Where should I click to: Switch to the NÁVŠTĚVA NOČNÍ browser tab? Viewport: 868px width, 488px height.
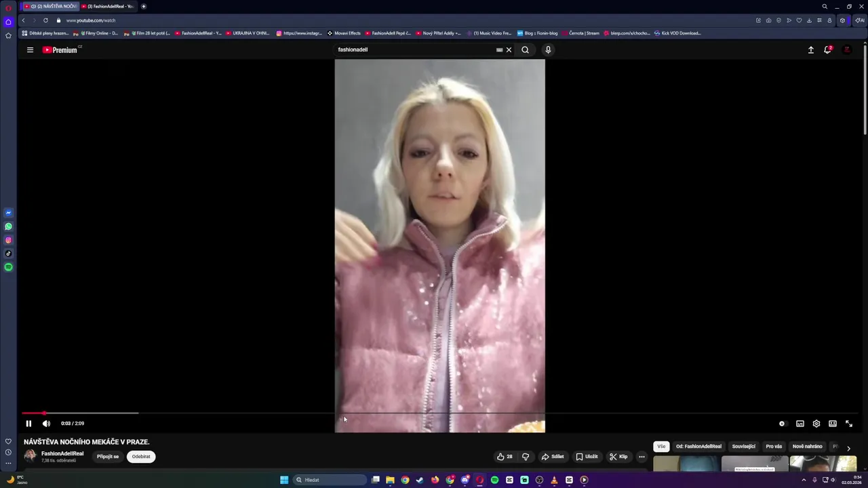[50, 6]
